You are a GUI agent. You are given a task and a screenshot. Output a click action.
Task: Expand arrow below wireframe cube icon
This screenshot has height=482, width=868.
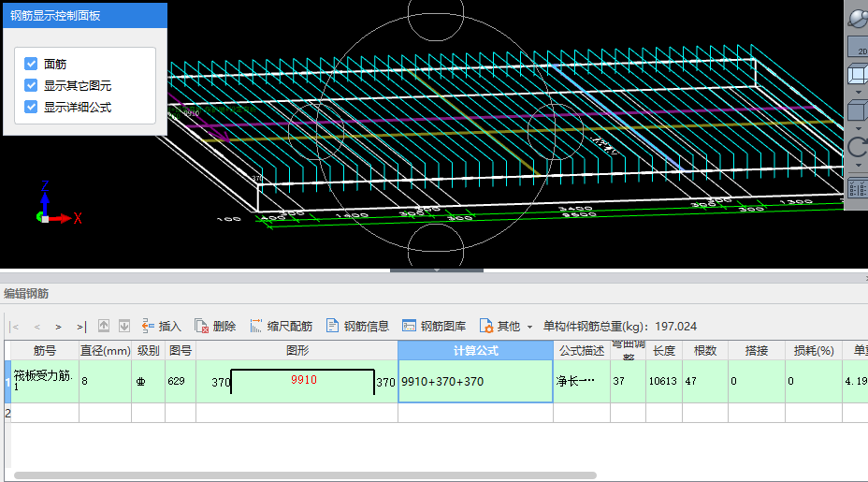click(x=858, y=92)
